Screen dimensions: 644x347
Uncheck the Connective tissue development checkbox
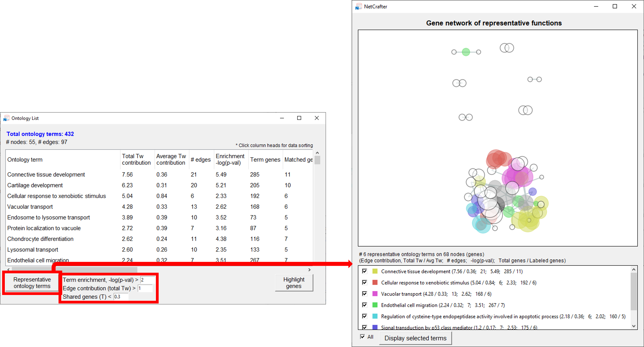click(x=364, y=271)
